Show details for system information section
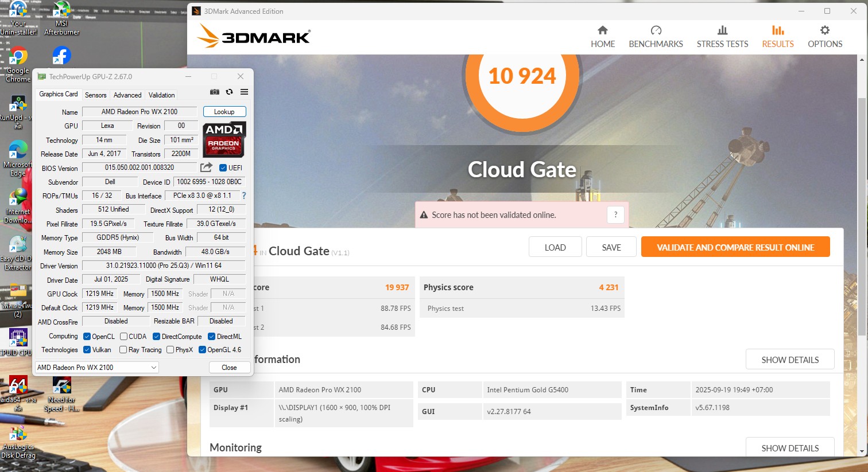Image resolution: width=868 pixels, height=472 pixels. tap(789, 360)
